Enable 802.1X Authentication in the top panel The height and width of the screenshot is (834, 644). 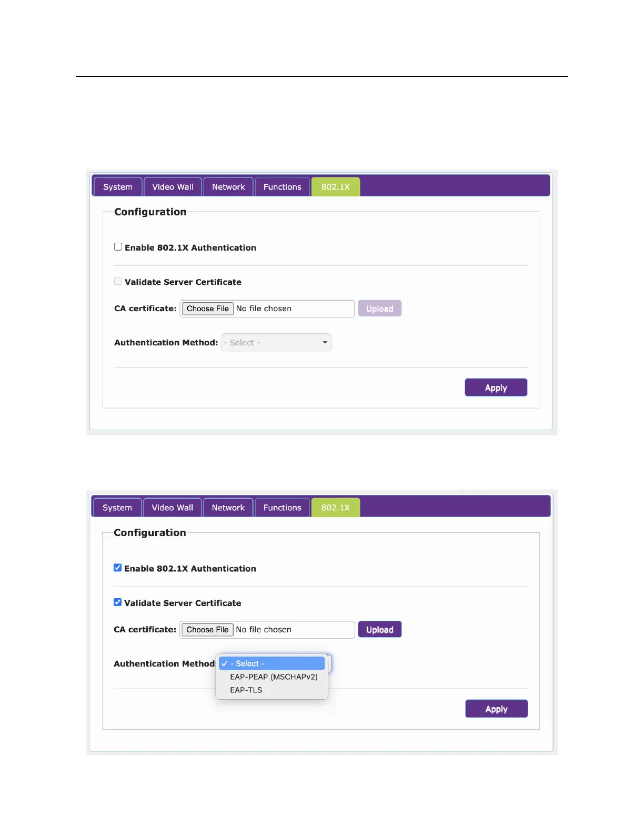[118, 247]
